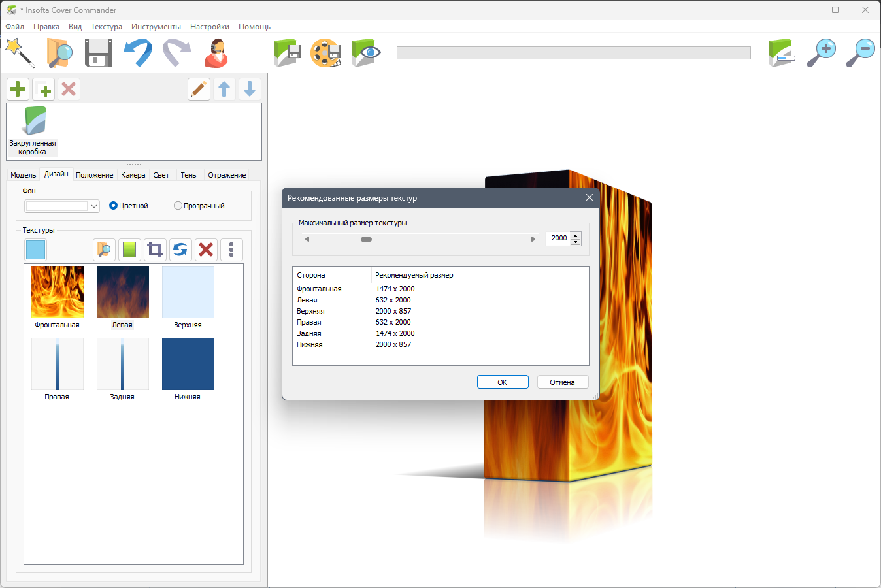Click the zoom in magnifier icon
Screen dimensions: 881x588
(x=822, y=53)
